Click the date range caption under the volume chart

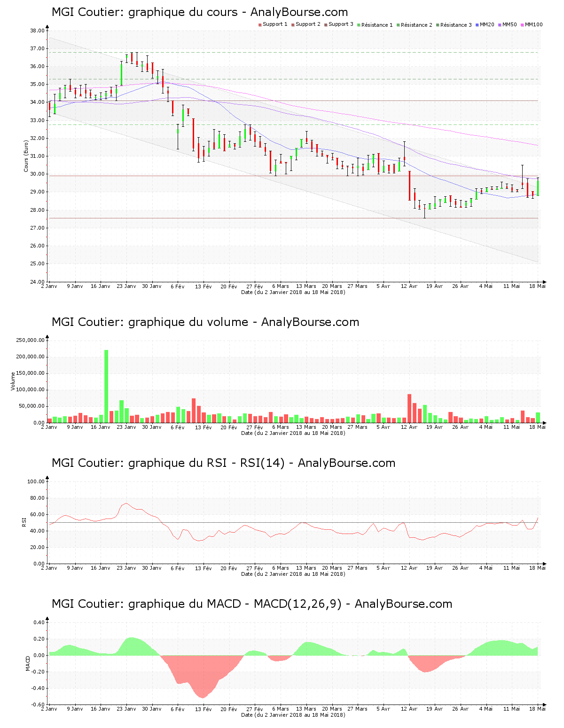(x=293, y=433)
